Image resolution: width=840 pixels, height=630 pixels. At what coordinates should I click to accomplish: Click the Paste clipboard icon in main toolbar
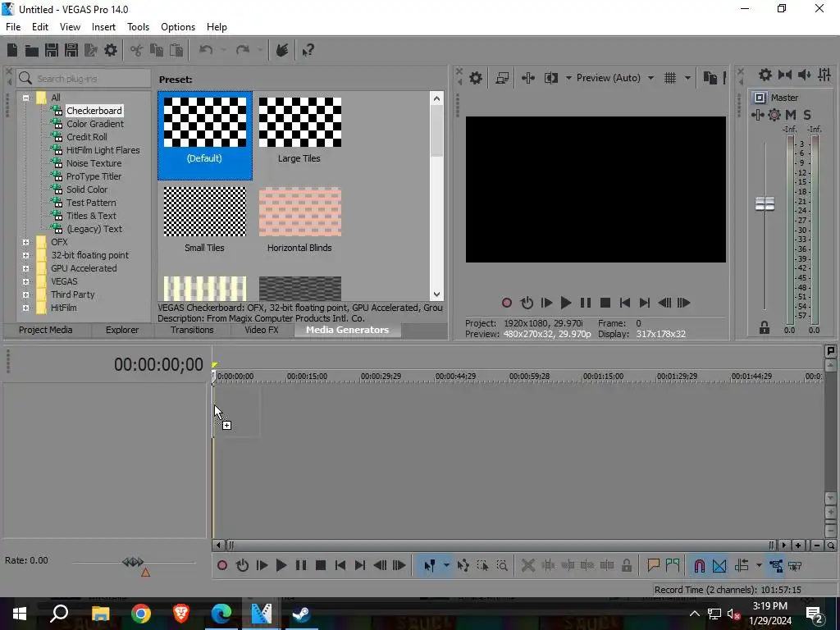[x=176, y=50]
